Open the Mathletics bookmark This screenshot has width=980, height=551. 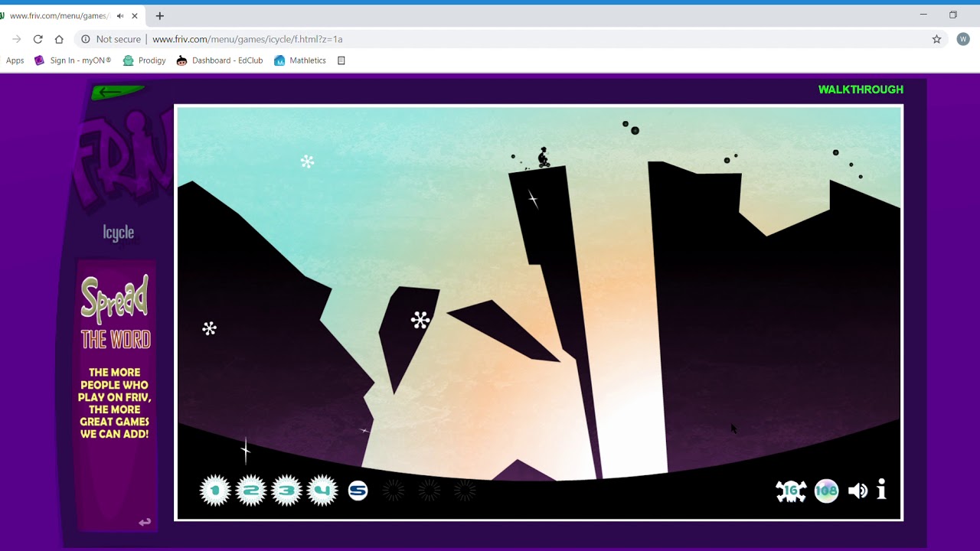[300, 60]
